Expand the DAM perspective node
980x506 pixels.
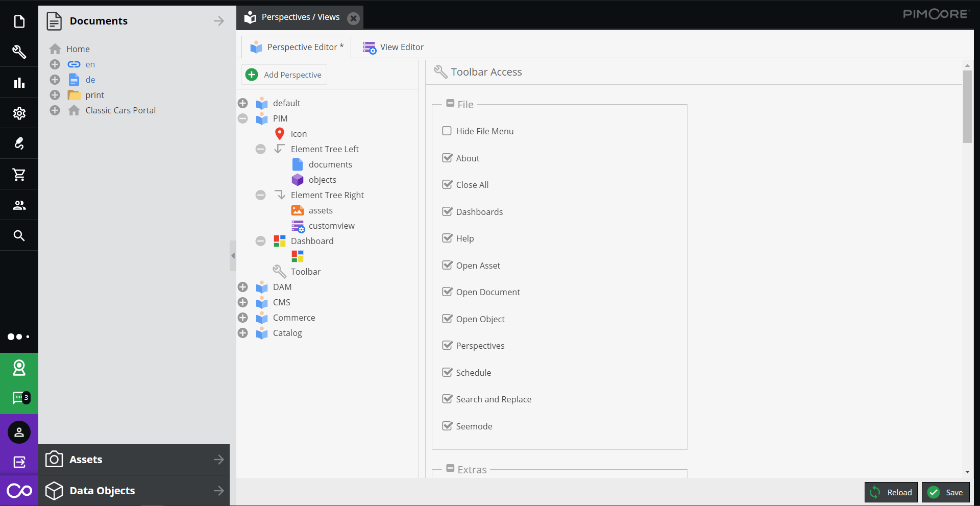[243, 287]
